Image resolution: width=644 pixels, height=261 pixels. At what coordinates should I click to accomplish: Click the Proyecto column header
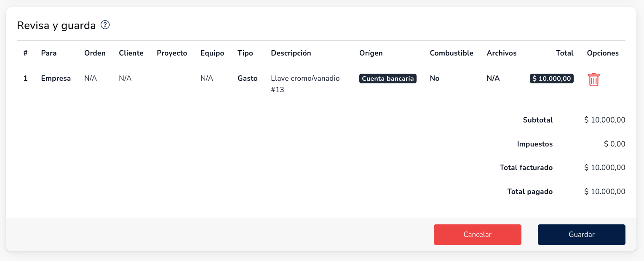pyautogui.click(x=172, y=53)
